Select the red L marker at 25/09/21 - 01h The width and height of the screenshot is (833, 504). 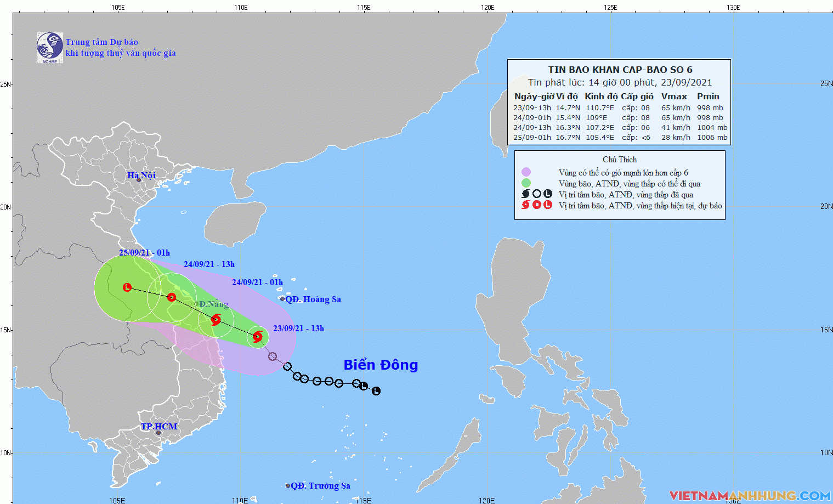[x=127, y=287]
